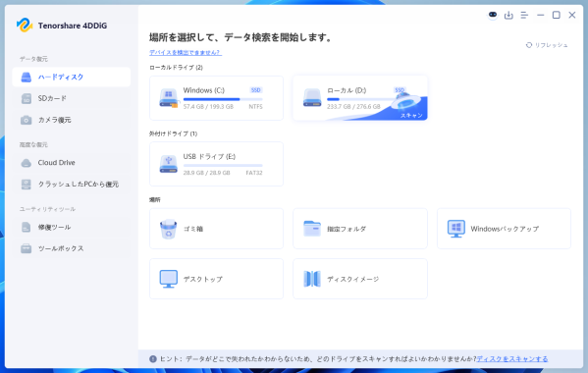
Task: Maximize the 4DDiG window
Action: [x=557, y=15]
